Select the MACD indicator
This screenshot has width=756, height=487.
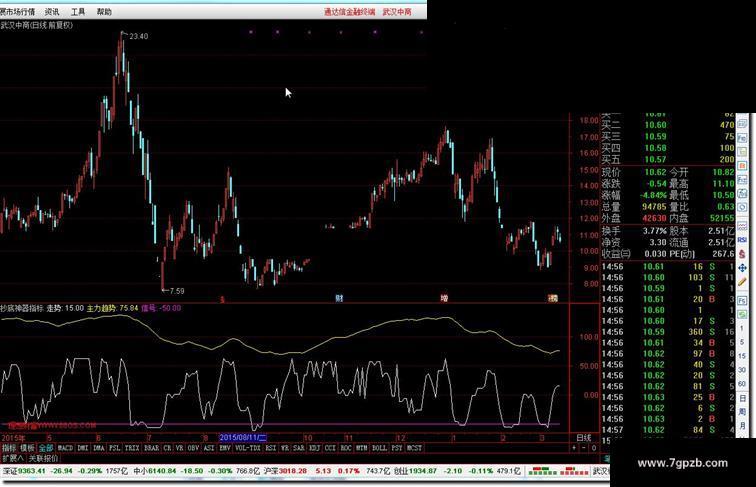tap(65, 448)
